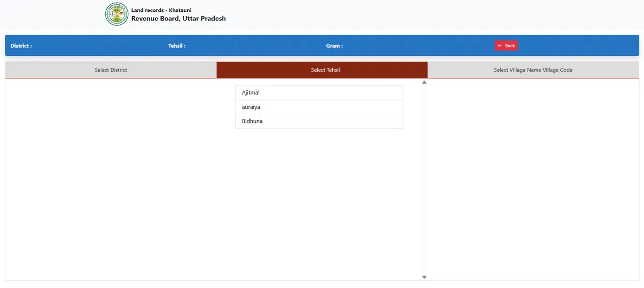Screen dimensions: 644x288
Task: Select the auraiya tehsil entry
Action: (319, 107)
